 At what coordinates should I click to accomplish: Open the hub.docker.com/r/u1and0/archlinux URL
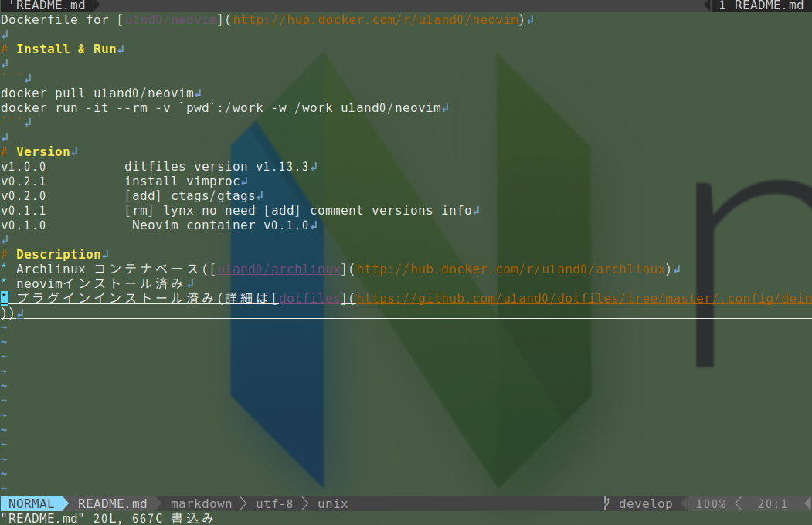coord(511,269)
